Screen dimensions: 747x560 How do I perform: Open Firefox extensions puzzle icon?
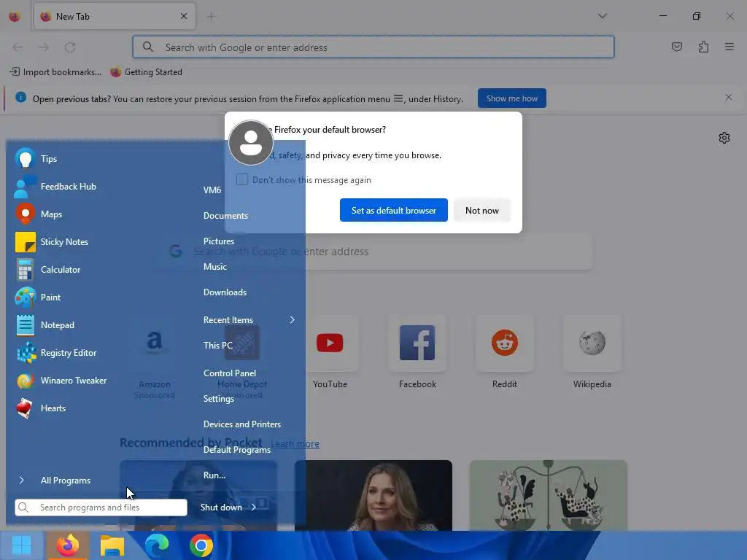[703, 47]
